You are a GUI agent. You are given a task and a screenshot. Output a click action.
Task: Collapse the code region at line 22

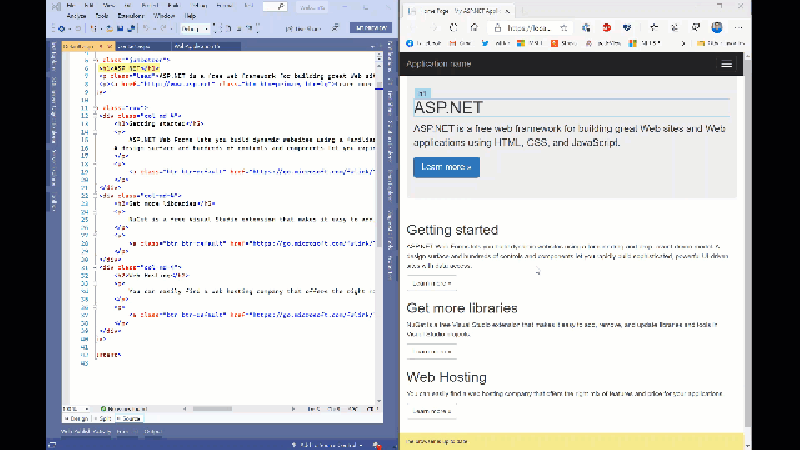click(x=95, y=195)
